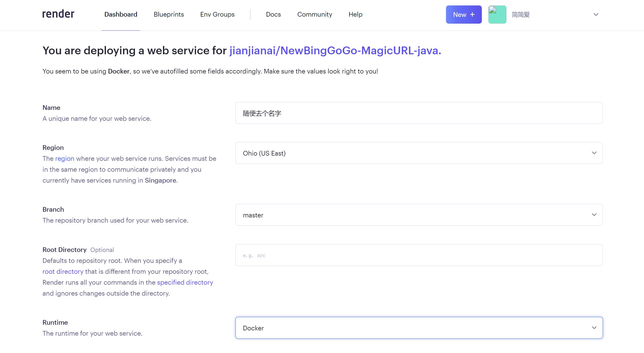Screen dimensions: 644x353
Task: Click the region hyperlink in Region description
Action: [65, 158]
